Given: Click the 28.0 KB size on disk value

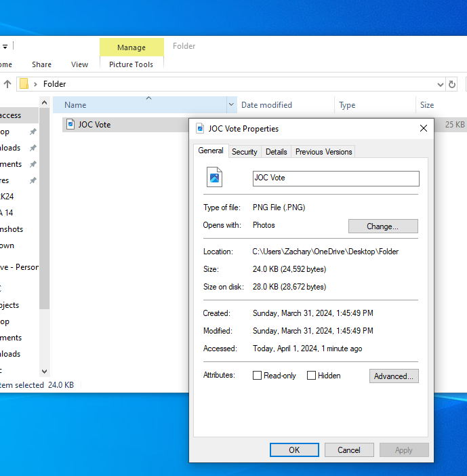Looking at the screenshot, I should [289, 287].
